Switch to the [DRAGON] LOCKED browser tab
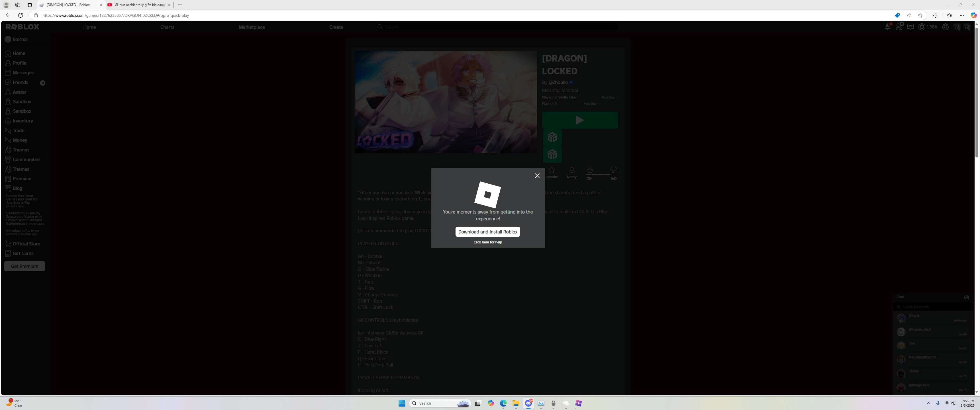This screenshot has width=980, height=410. (x=71, y=5)
